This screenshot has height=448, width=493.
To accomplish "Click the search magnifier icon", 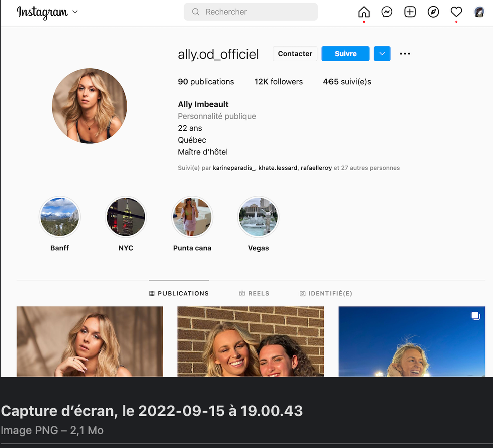I will (x=195, y=12).
